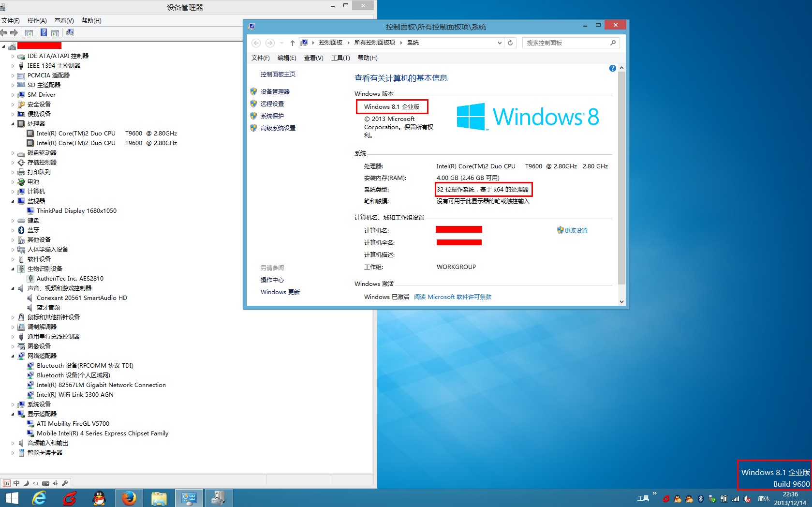The height and width of the screenshot is (507, 812).
Task: Select Intel(R) 82567LM Gigabit Network Connection
Action: point(101,385)
